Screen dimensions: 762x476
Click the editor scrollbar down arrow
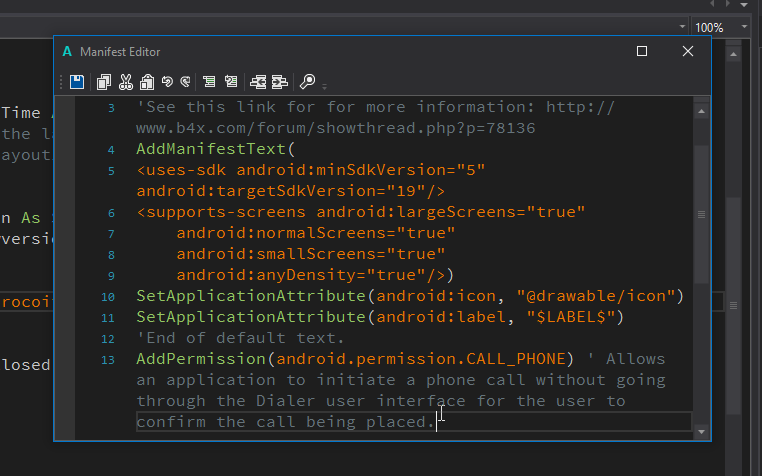702,431
